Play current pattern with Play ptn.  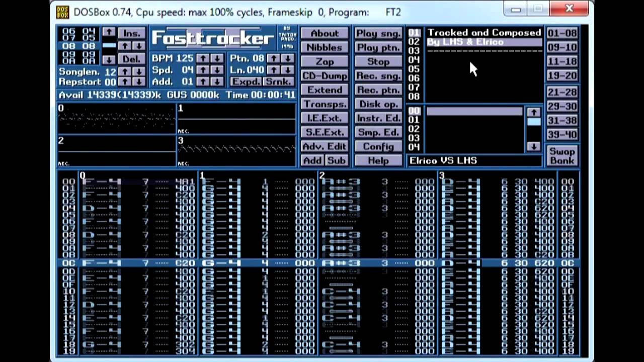pos(378,48)
